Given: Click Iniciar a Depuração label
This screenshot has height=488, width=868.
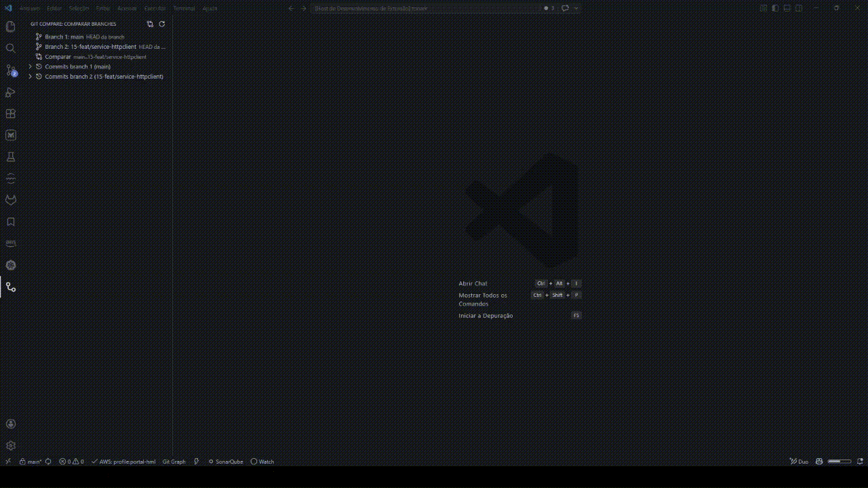Looking at the screenshot, I should tap(486, 315).
